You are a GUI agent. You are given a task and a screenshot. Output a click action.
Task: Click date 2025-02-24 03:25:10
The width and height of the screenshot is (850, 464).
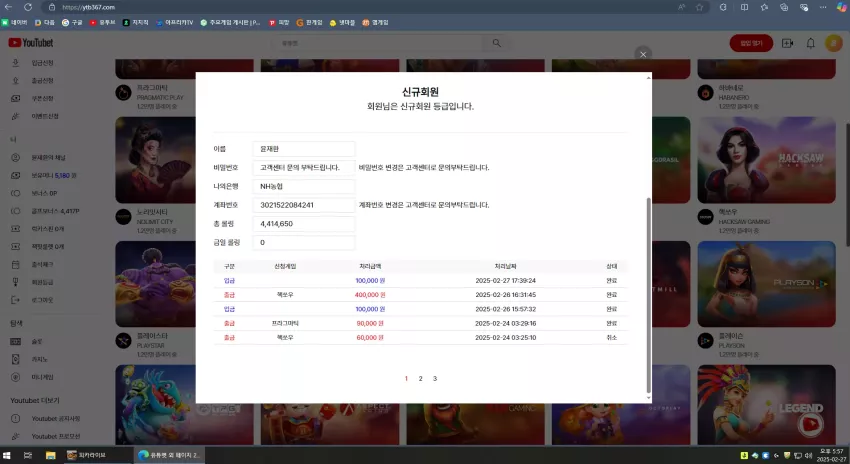pos(505,338)
